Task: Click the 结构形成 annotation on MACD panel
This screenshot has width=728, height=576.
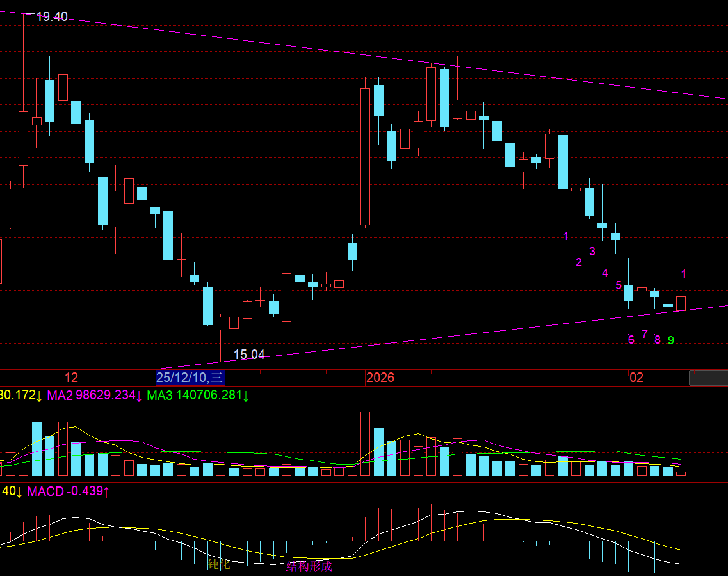Action: click(x=309, y=566)
